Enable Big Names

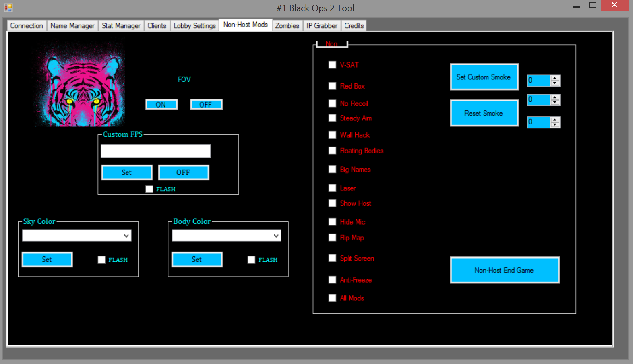[x=332, y=170]
